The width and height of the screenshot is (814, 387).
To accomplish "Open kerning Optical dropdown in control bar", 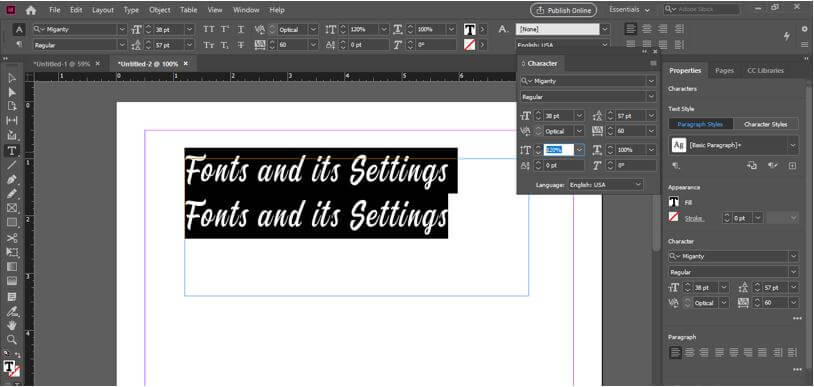I will [314, 30].
